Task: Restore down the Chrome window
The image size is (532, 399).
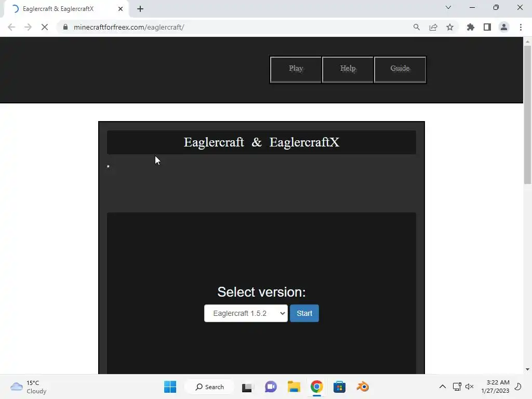Action: [x=496, y=7]
